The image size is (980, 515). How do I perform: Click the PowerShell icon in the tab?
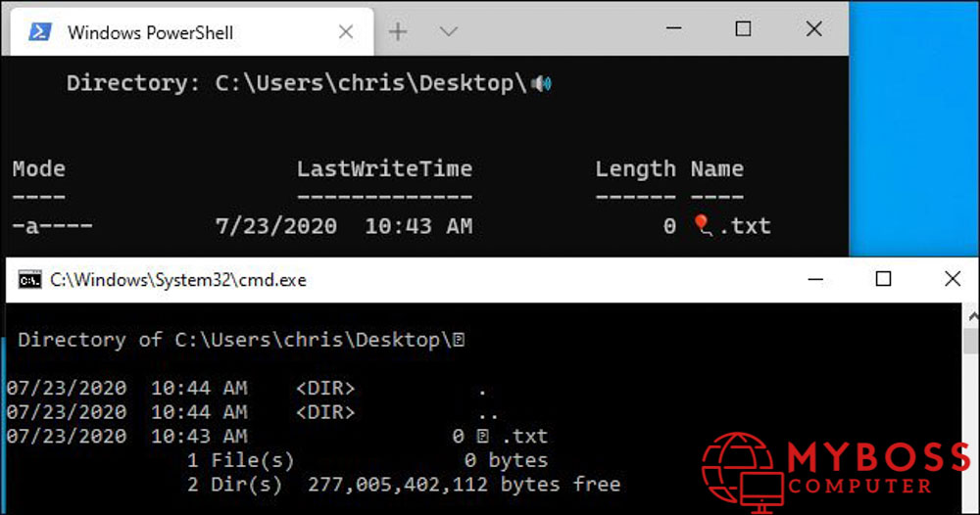tap(39, 32)
